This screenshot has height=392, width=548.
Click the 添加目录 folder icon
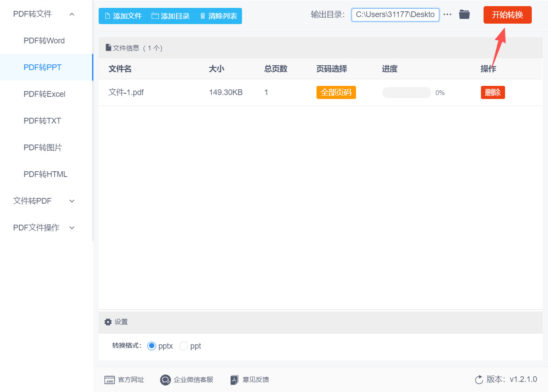pos(155,16)
